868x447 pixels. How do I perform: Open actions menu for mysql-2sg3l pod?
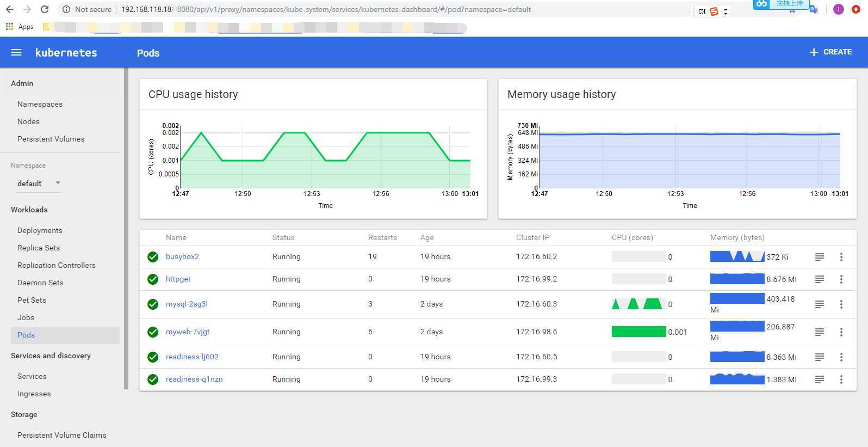(x=841, y=304)
